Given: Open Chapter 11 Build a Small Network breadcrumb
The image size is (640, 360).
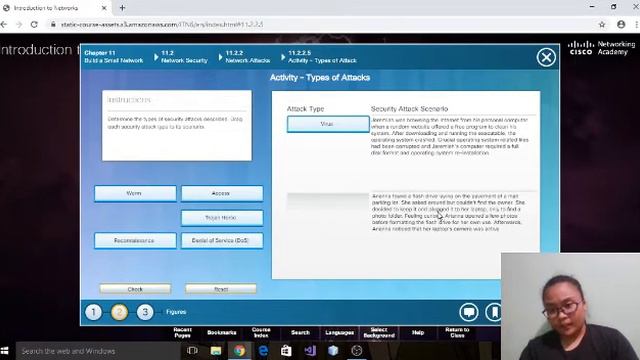Looking at the screenshot, I should tap(113, 57).
